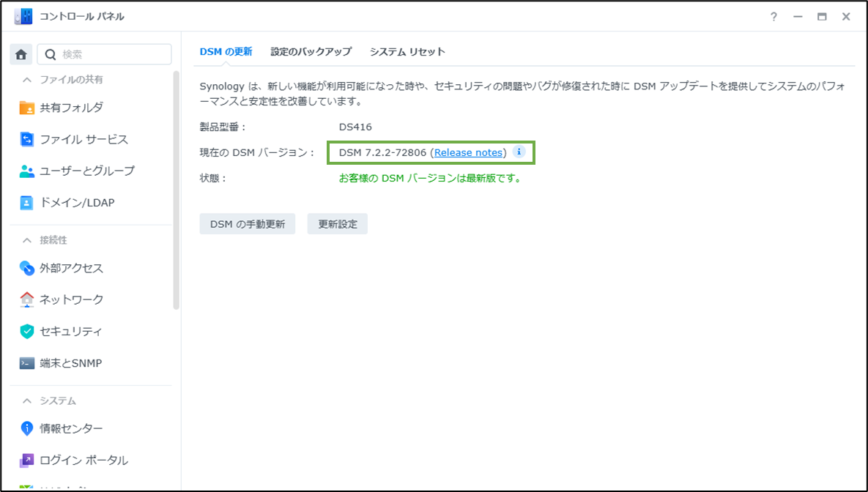Click the 製品型番 label

point(223,127)
